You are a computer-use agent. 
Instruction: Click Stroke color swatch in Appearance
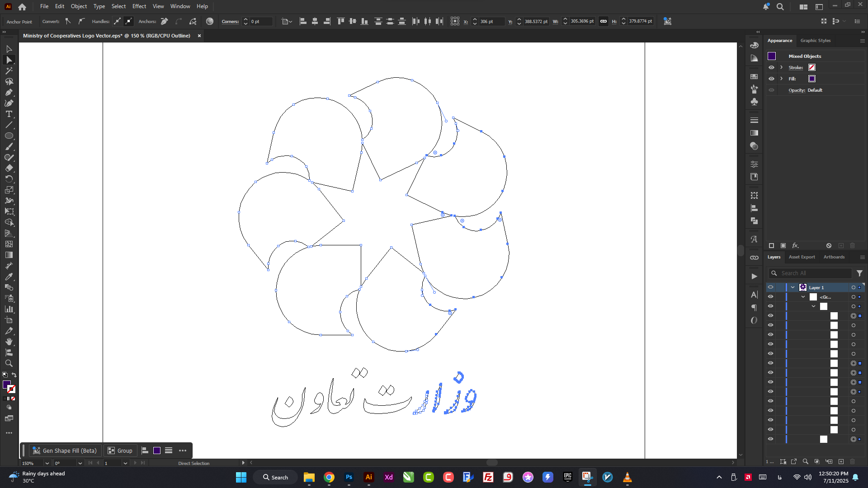(812, 67)
